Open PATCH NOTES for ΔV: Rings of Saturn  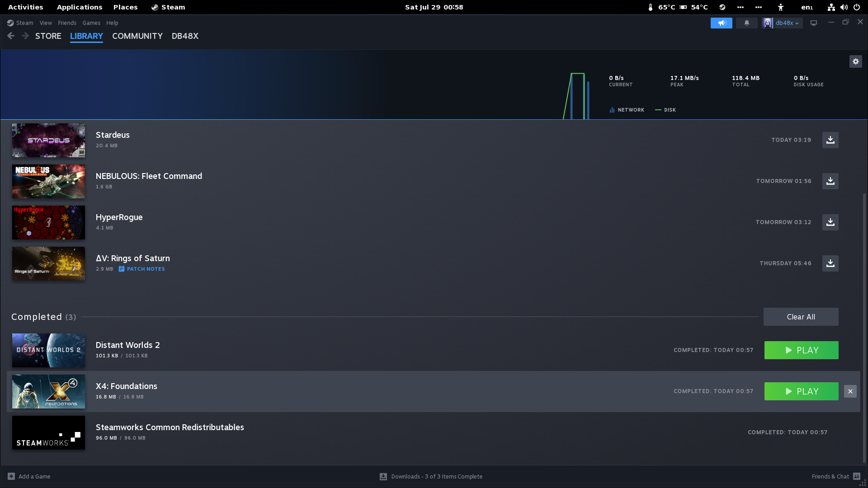tap(146, 269)
